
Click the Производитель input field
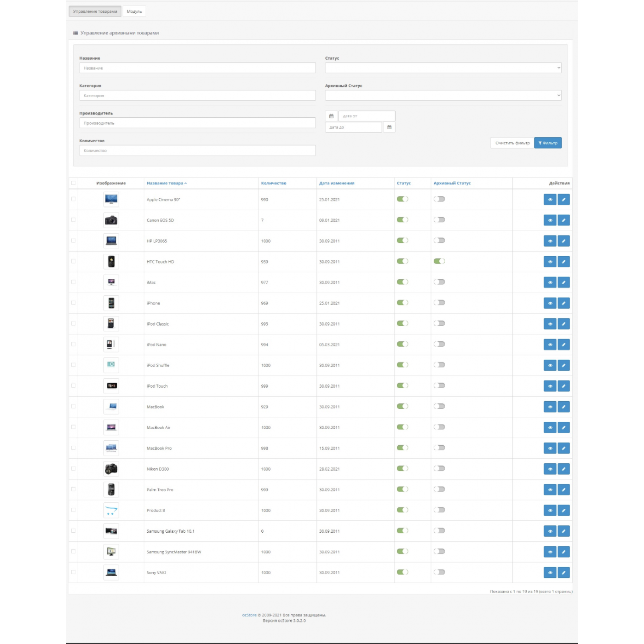click(x=197, y=123)
